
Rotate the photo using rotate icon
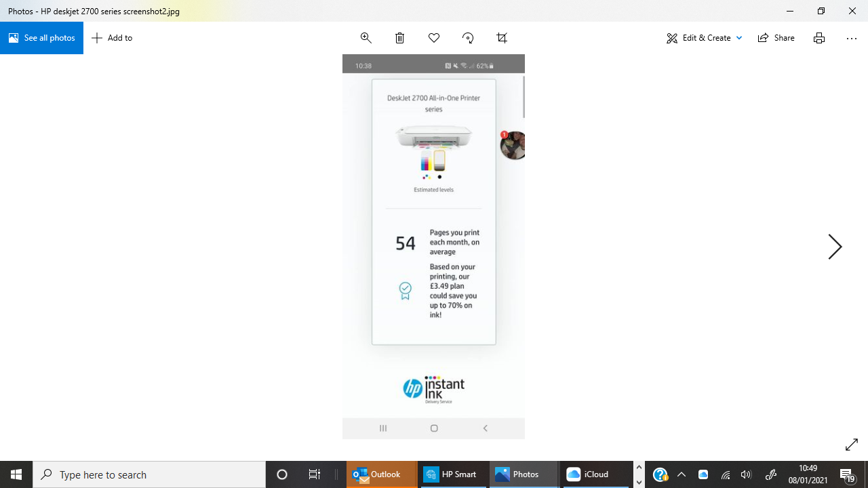point(468,38)
